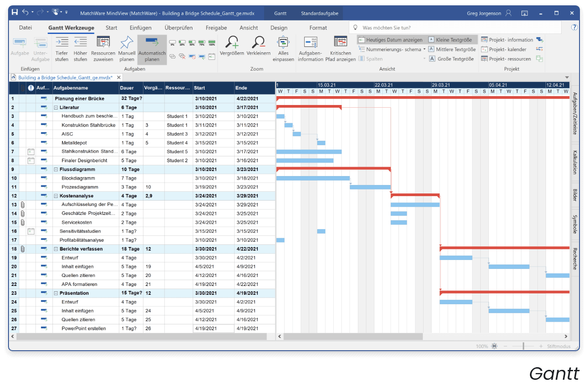Toggle Heutiges Datum anzeigen
The width and height of the screenshot is (588, 386).
pyautogui.click(x=391, y=40)
